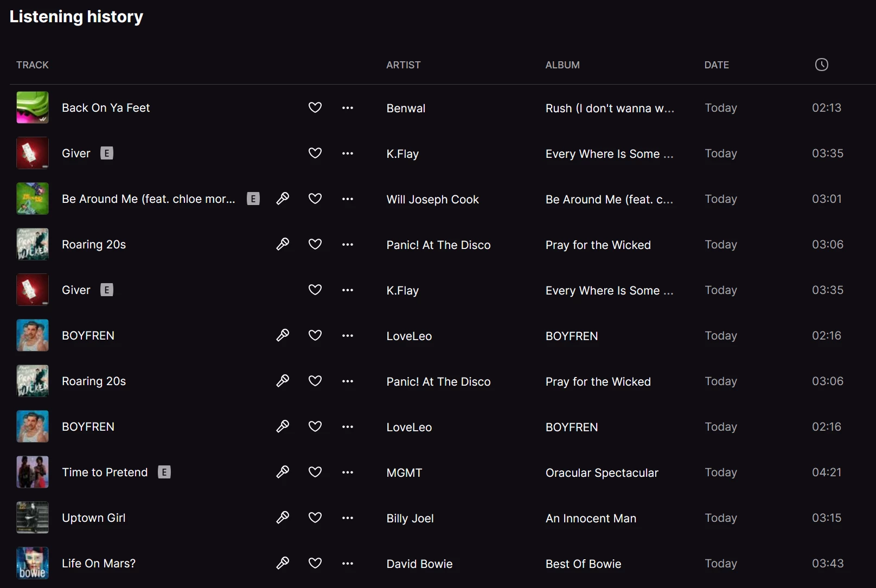Like the track Back On Ya Feet
Viewport: 876px width, 588px height.
point(315,107)
